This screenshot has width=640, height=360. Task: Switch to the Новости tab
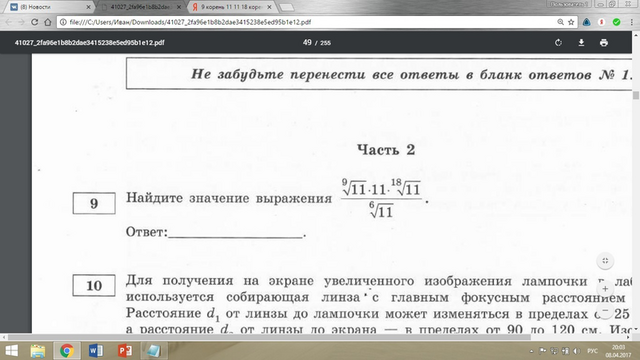point(49,7)
